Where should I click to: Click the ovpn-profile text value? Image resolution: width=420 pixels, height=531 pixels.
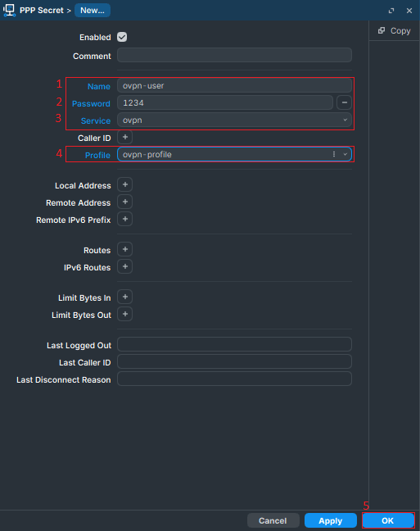[147, 154]
